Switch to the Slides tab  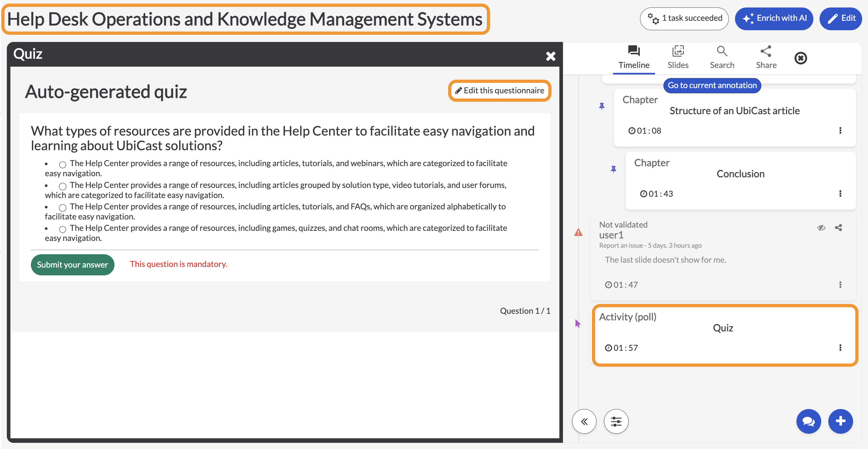pos(678,58)
